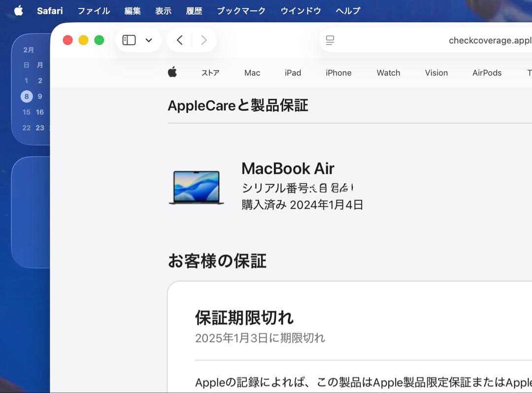This screenshot has width=532, height=393.
Task: Select the highlighted date 8 in the calendar widget
Action: click(26, 97)
